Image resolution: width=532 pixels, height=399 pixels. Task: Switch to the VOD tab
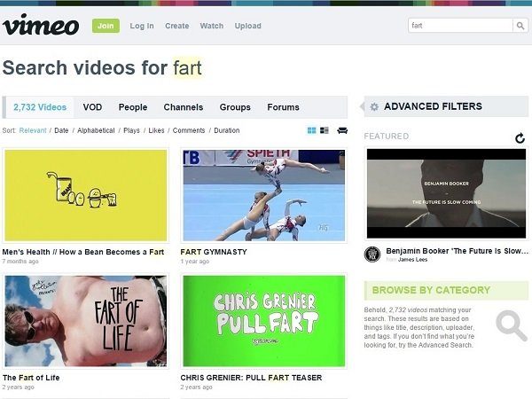[x=92, y=107]
